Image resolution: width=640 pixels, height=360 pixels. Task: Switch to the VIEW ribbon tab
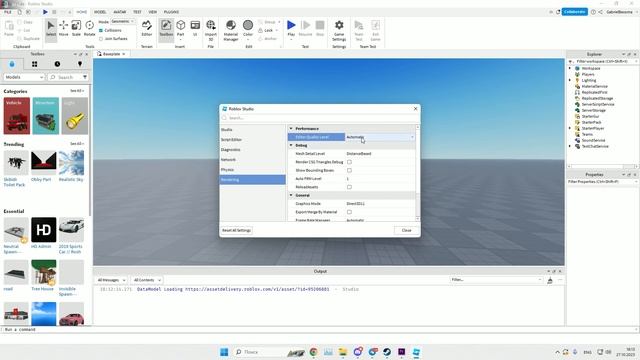point(153,12)
